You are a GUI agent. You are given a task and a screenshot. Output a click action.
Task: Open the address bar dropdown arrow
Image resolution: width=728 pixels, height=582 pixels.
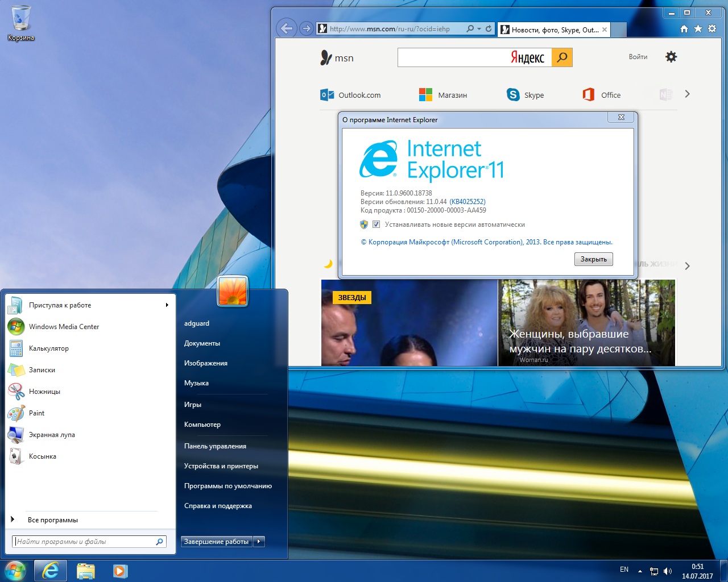tap(479, 28)
